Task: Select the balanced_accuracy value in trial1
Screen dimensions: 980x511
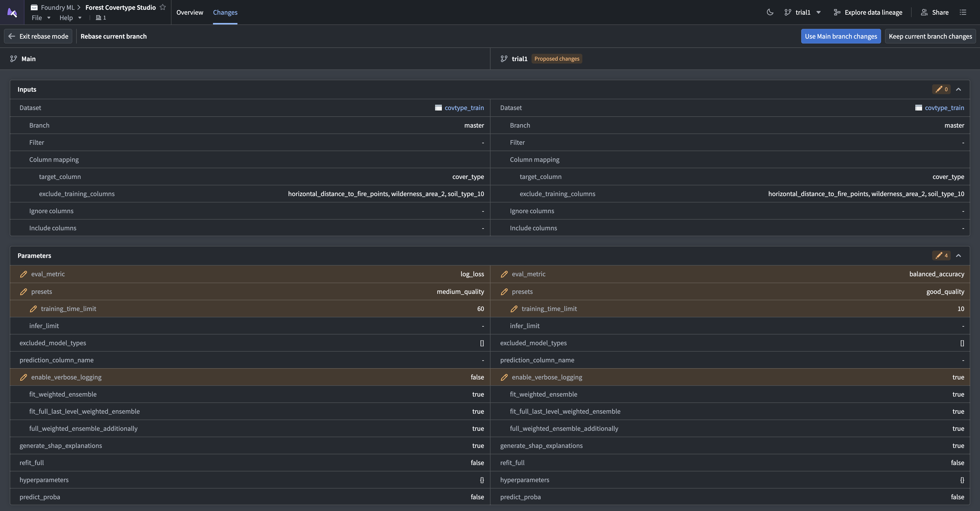Action: point(937,274)
